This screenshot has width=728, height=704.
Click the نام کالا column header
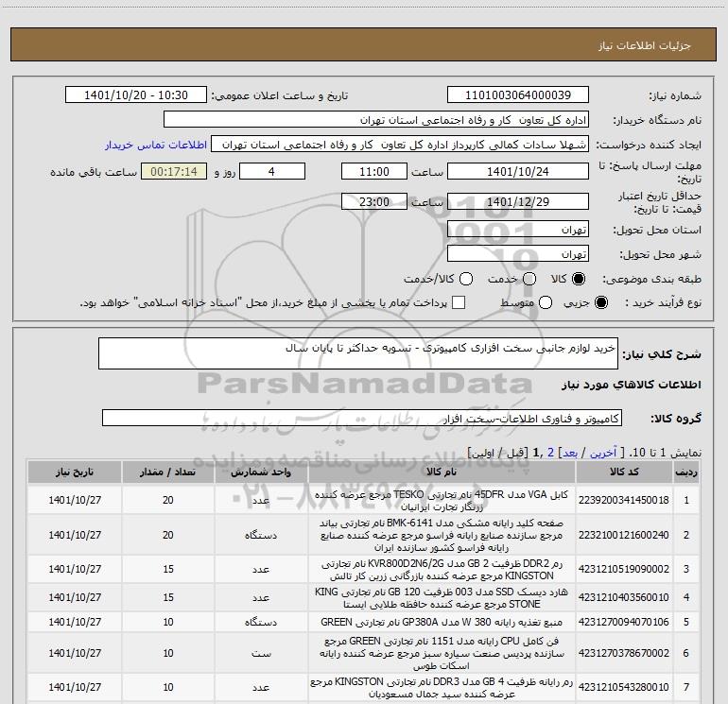pos(442,472)
